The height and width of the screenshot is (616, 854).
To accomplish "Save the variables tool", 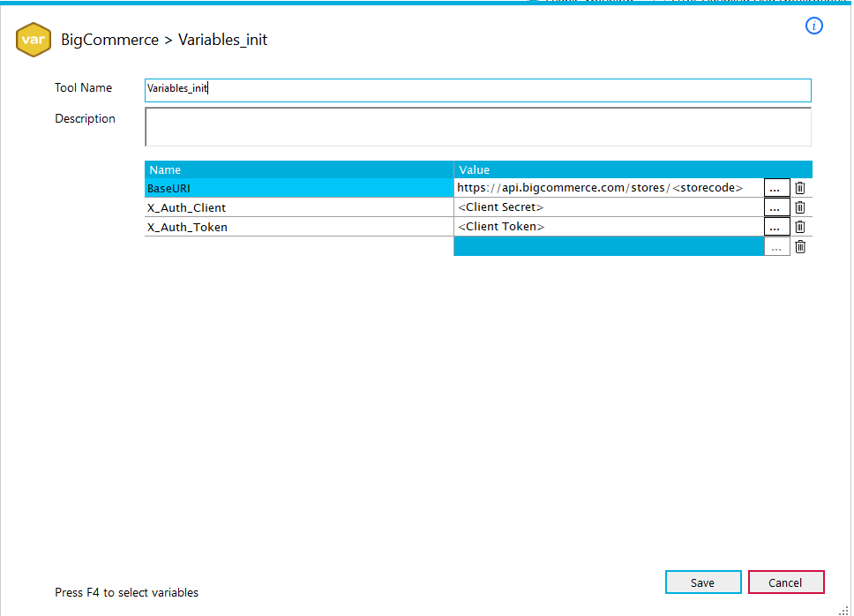I will [702, 582].
